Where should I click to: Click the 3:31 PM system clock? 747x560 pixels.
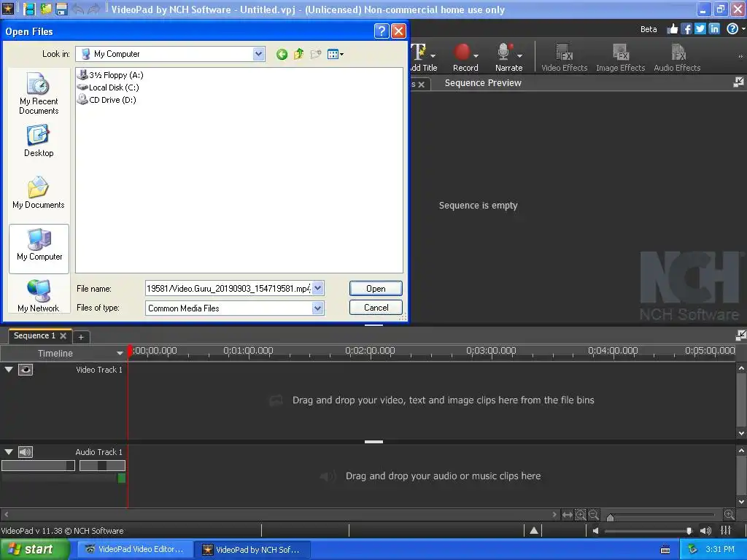pos(720,549)
